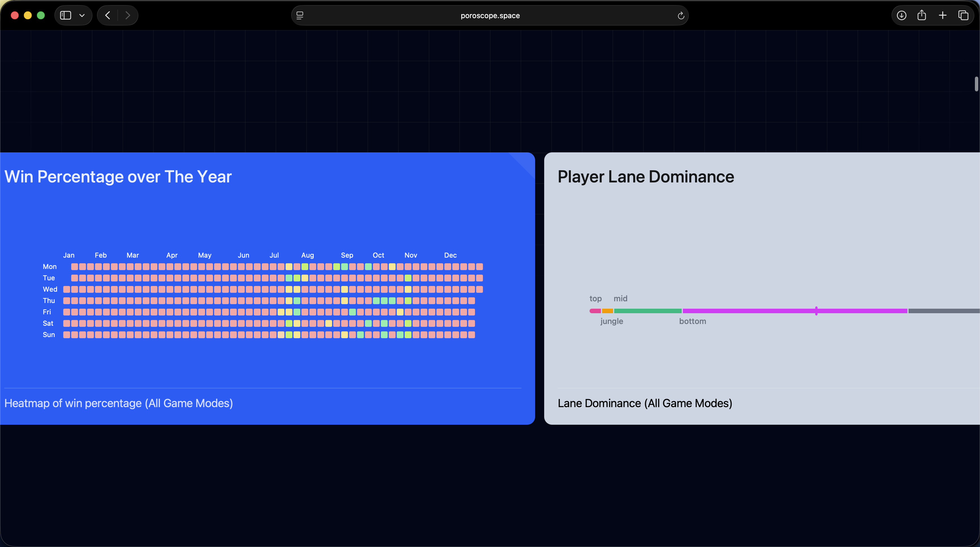
Task: Expand the sidebar options chevron
Action: pos(82,16)
